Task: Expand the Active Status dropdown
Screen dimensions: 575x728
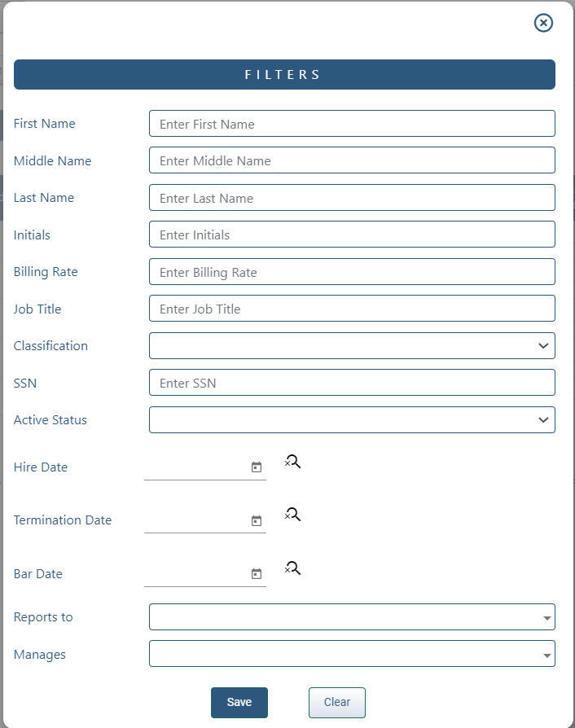Action: tap(352, 419)
